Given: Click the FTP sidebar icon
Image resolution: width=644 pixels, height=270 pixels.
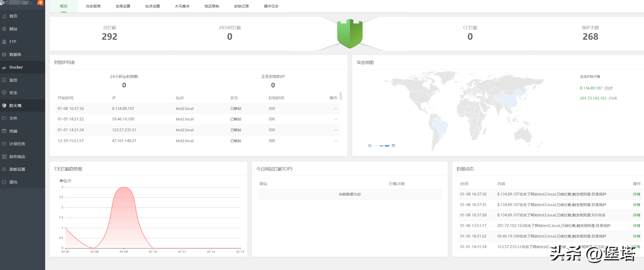Looking at the screenshot, I should click(x=4, y=42).
